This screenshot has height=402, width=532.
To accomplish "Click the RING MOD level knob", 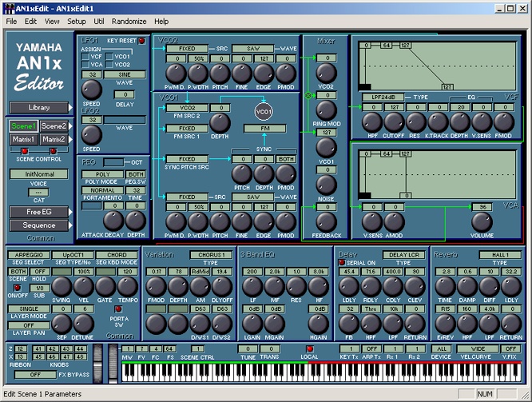I will 327,110.
